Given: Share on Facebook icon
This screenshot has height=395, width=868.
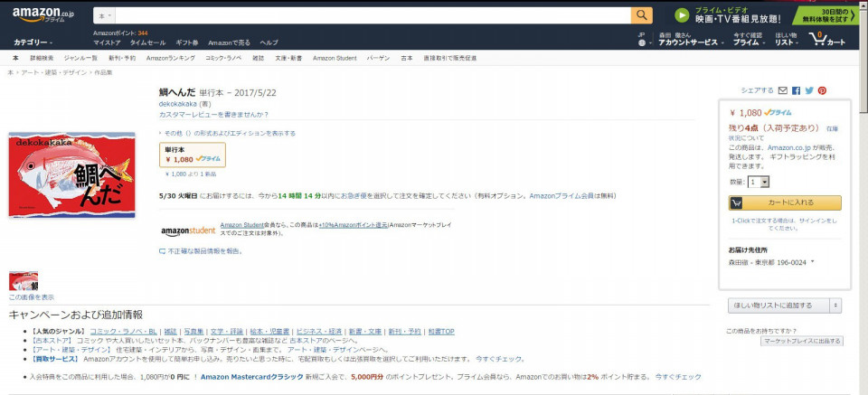Looking at the screenshot, I should [x=796, y=90].
